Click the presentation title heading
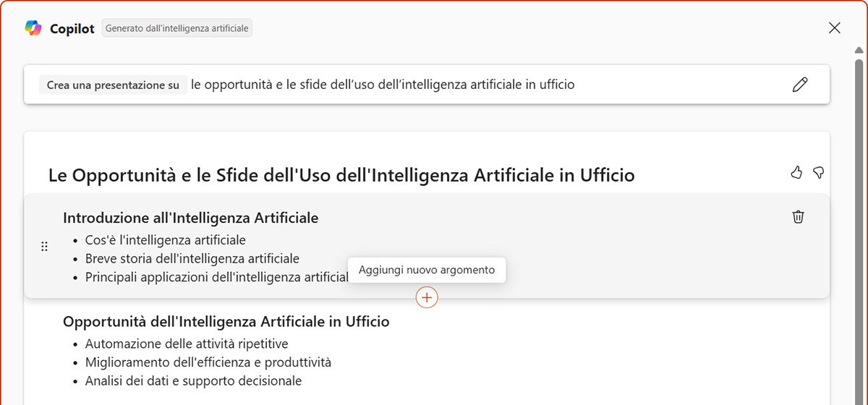 coord(341,175)
